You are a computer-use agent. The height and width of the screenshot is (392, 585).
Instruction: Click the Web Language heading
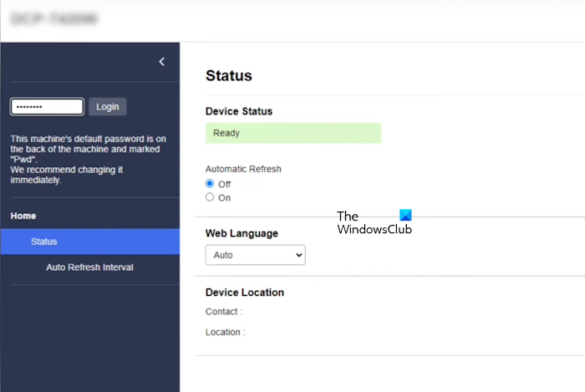pos(242,233)
